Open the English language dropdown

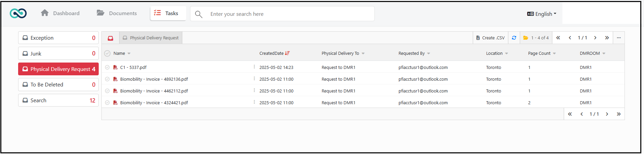pos(542,14)
